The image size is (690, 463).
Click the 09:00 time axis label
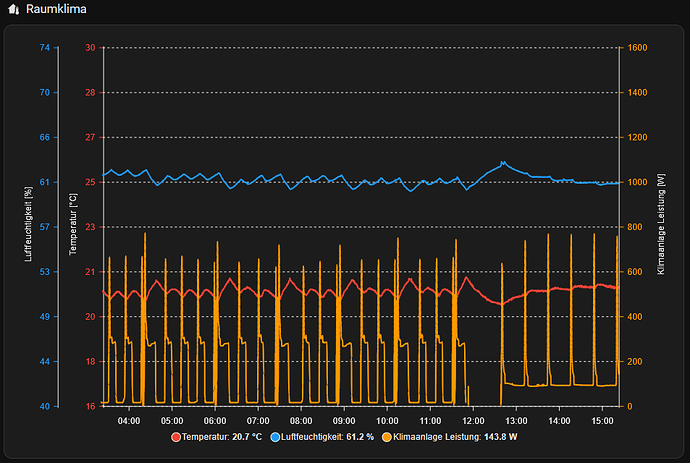click(344, 421)
